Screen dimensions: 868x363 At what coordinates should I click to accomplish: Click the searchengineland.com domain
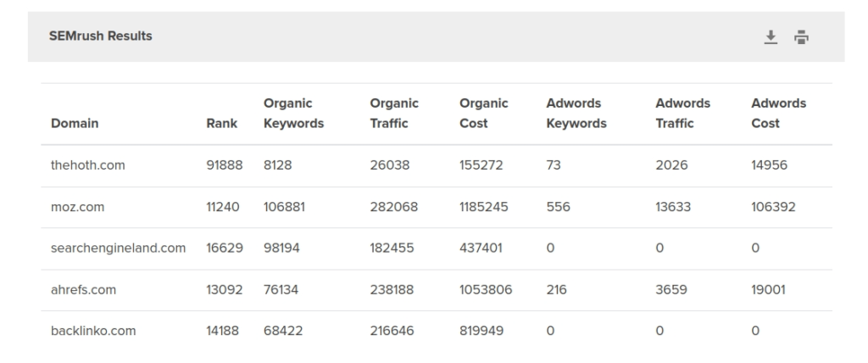point(118,249)
